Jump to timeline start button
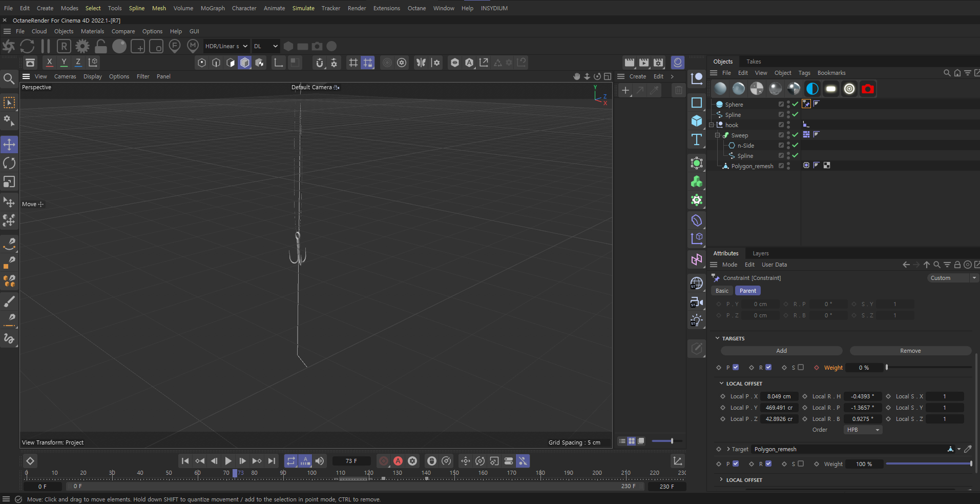The width and height of the screenshot is (980, 504). 185,461
